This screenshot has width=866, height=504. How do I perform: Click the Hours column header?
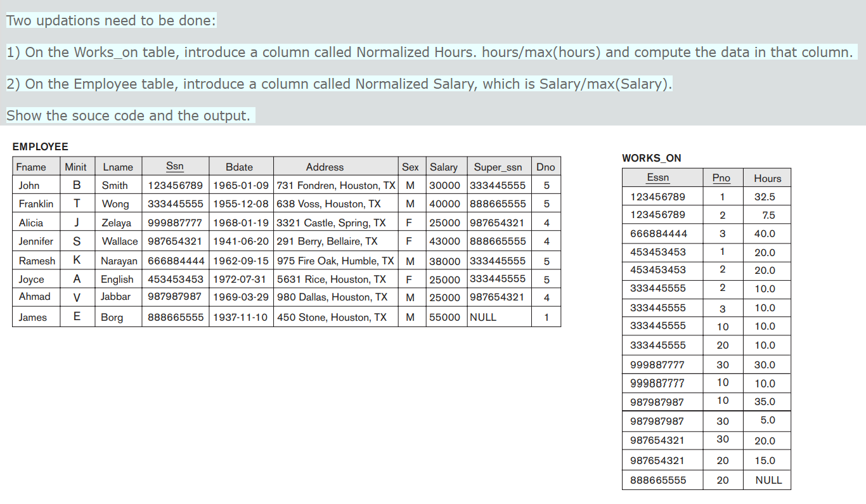coord(767,178)
